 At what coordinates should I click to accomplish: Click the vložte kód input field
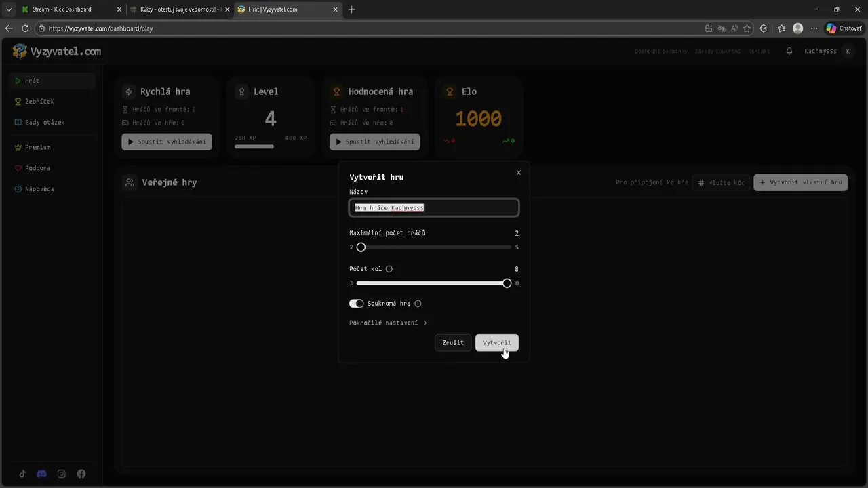tap(721, 182)
